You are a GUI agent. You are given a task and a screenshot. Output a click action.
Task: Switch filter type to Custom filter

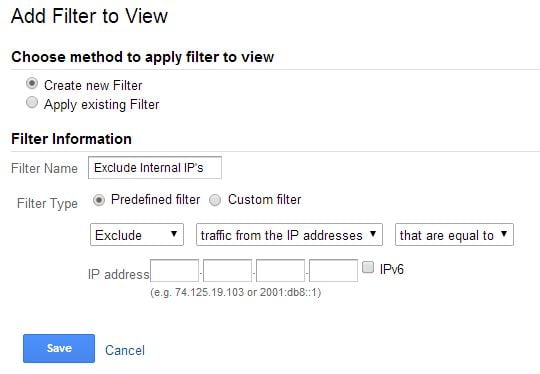click(215, 200)
